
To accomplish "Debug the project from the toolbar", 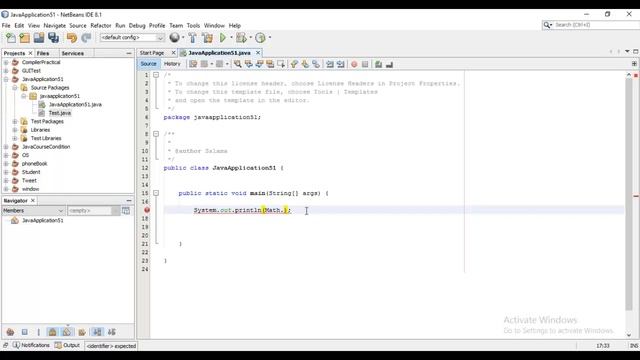I will coord(241,38).
